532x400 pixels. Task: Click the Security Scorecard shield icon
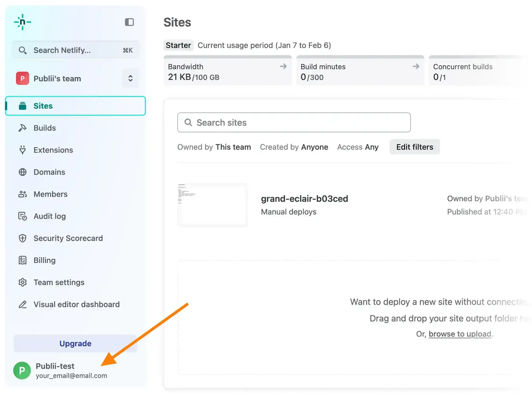tap(22, 238)
